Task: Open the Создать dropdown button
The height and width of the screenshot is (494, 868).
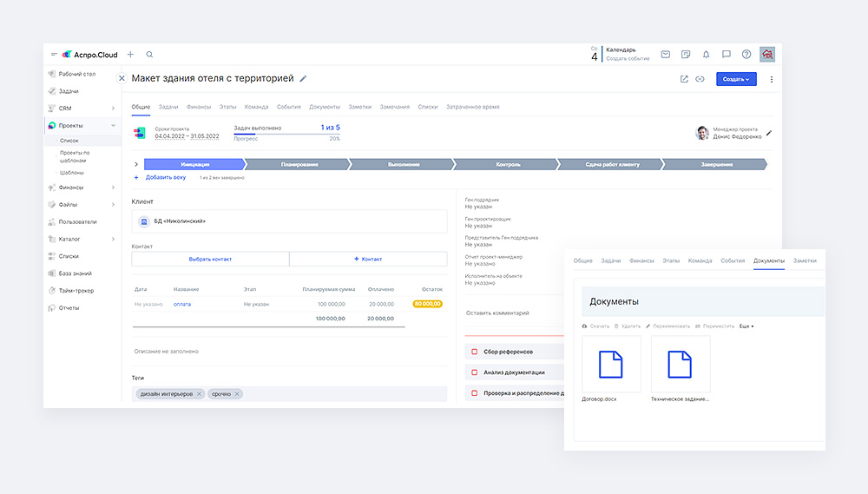Action: (x=735, y=79)
